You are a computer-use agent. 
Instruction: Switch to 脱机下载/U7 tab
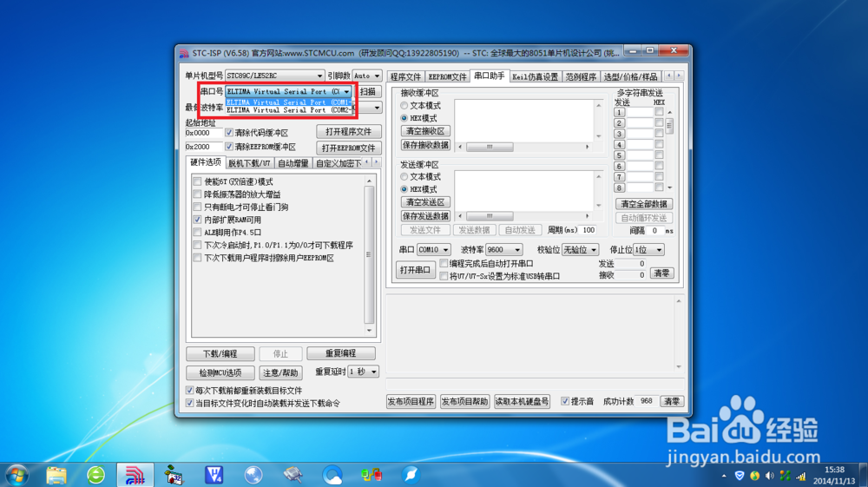(x=249, y=163)
